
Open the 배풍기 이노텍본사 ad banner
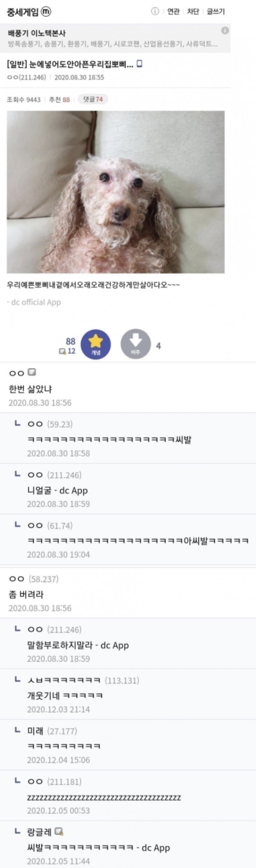point(115,38)
